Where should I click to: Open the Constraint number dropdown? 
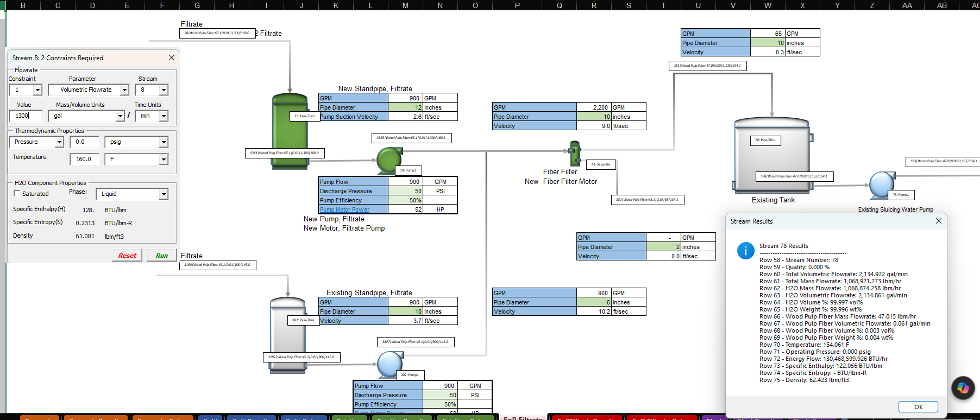click(37, 90)
